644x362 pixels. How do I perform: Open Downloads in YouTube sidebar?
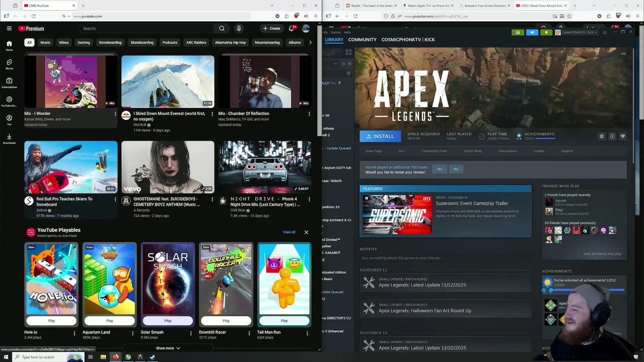click(x=9, y=139)
